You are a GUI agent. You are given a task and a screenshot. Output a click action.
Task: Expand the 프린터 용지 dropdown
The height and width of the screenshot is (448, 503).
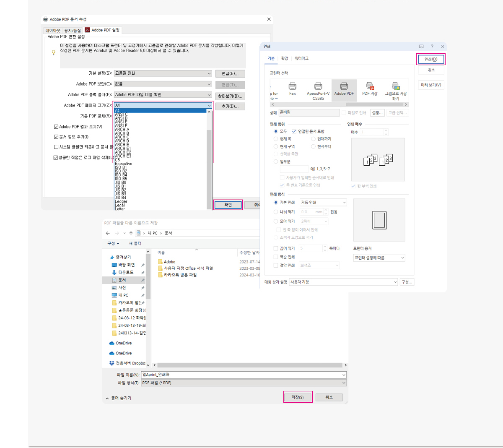pos(379,258)
